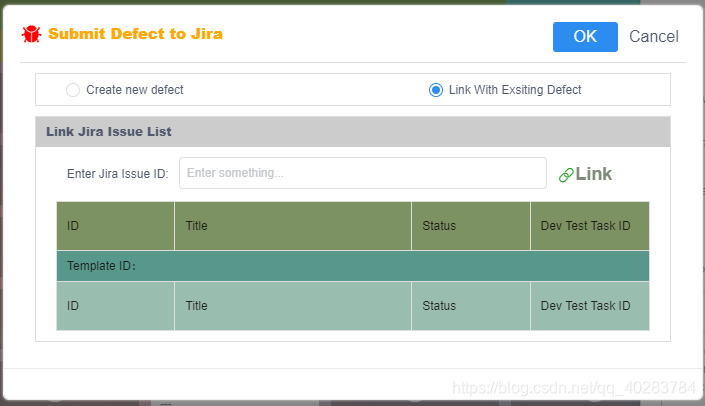The image size is (705, 406).
Task: Click the Enter Jira Issue ID: label
Action: pyautogui.click(x=117, y=174)
